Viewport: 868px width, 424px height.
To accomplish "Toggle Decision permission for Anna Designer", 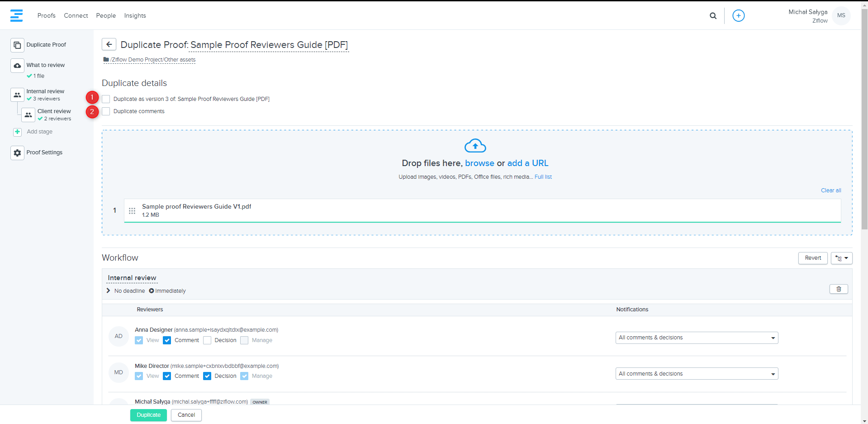I will tap(207, 340).
